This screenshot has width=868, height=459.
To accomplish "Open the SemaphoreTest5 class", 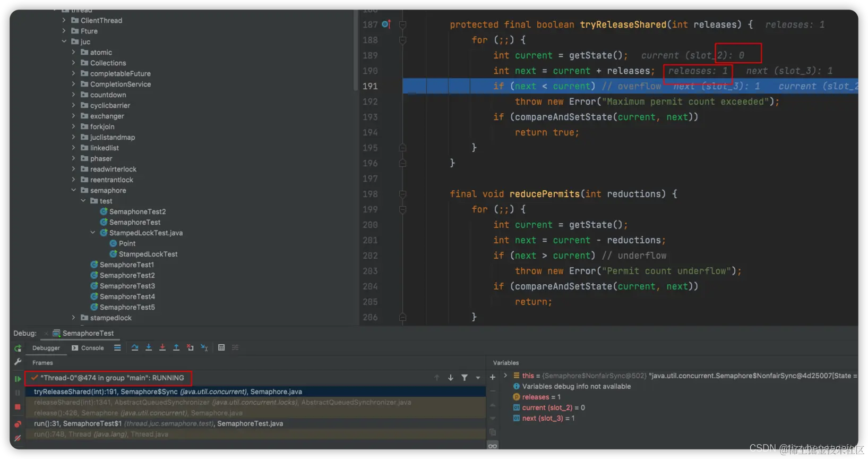I will [123, 307].
